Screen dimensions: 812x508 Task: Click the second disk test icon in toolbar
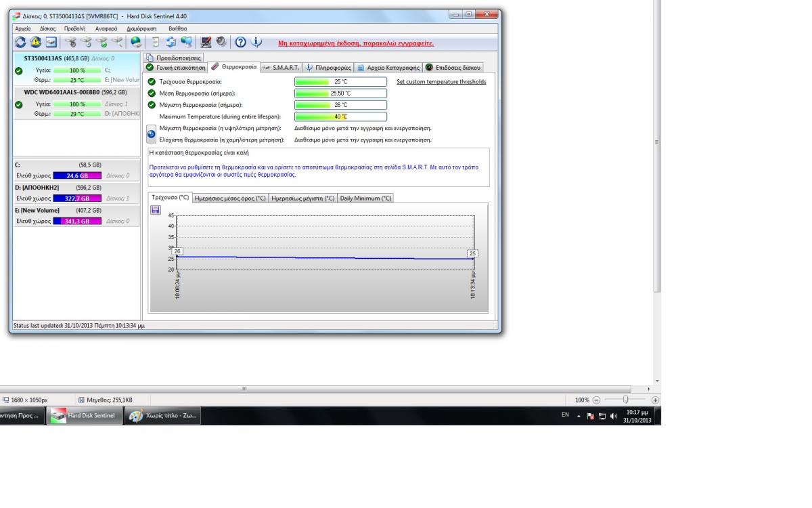point(86,42)
